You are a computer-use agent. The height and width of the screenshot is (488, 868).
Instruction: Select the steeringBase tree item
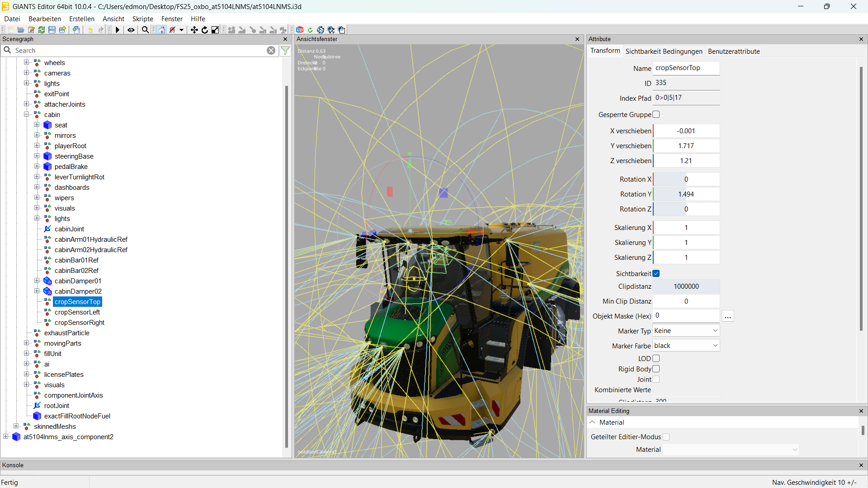74,156
